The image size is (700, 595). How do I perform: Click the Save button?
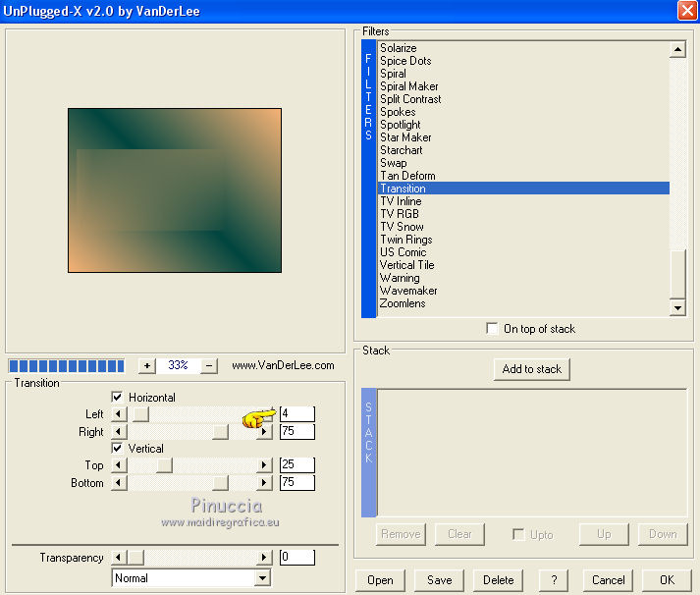point(439,580)
